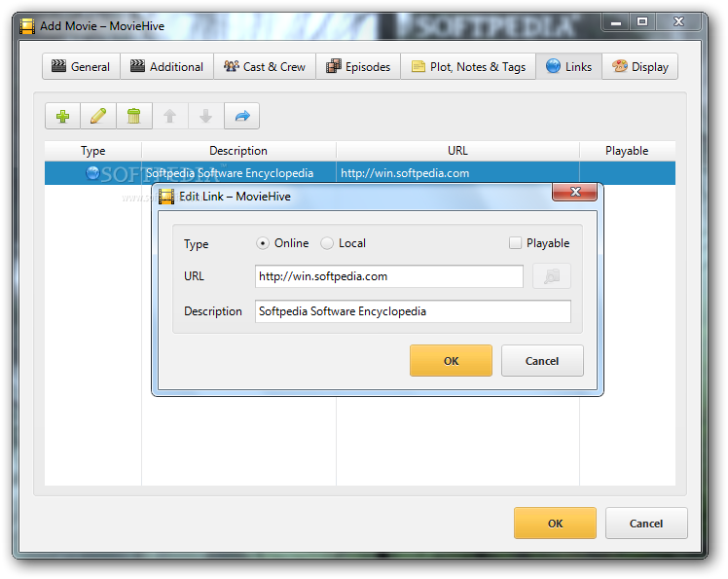Screen dimensions: 728x579
Task: Click the Playable column header
Action: coord(627,151)
